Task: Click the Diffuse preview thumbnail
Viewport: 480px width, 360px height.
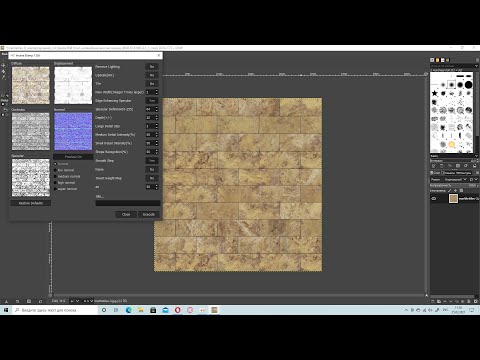Action: [31, 85]
